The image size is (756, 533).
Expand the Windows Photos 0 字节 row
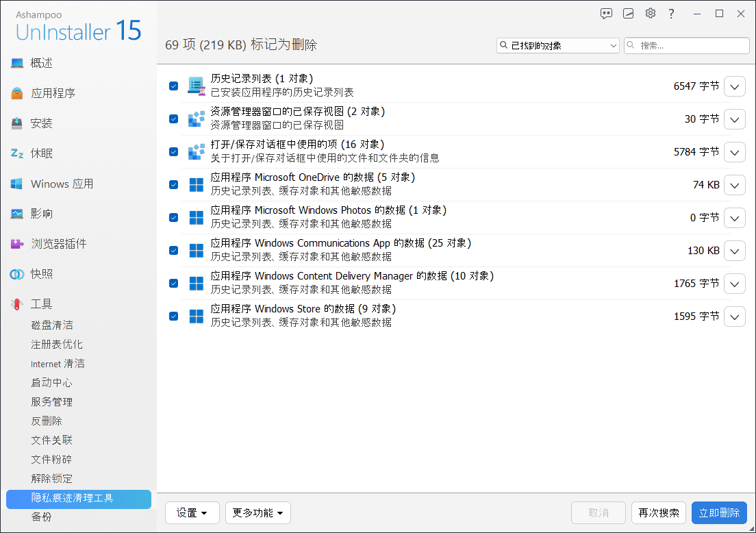point(734,218)
